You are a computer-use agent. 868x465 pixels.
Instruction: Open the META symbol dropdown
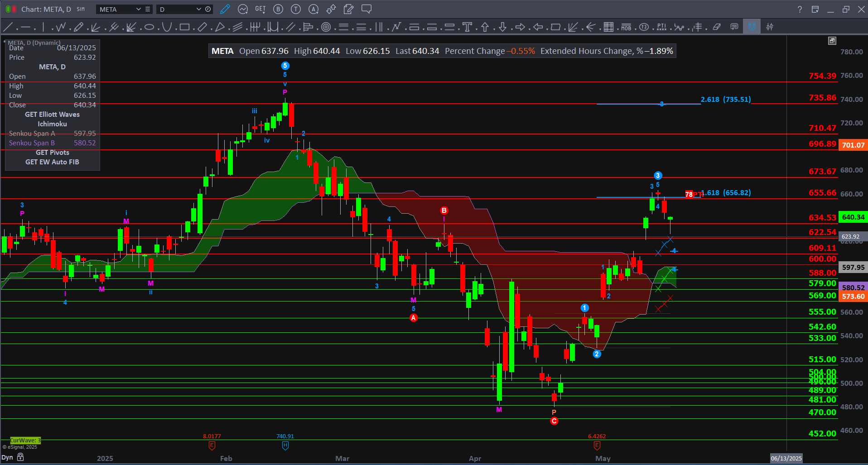[138, 9]
